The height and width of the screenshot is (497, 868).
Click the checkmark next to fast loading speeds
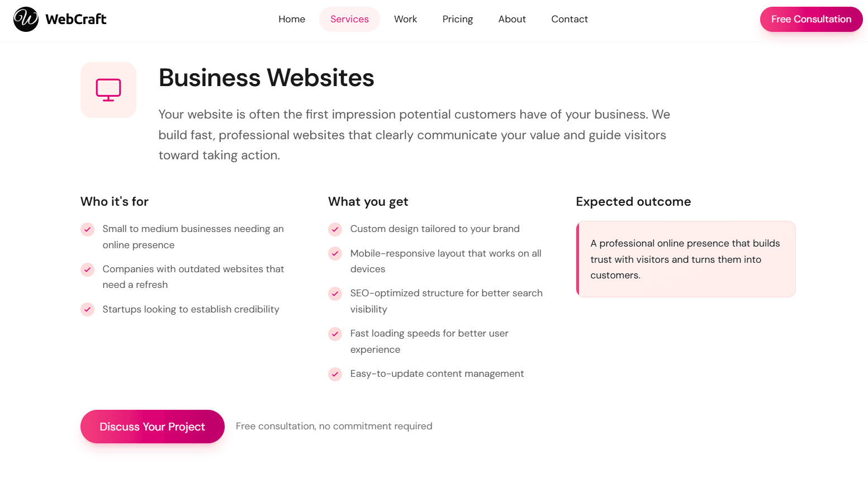click(x=335, y=334)
